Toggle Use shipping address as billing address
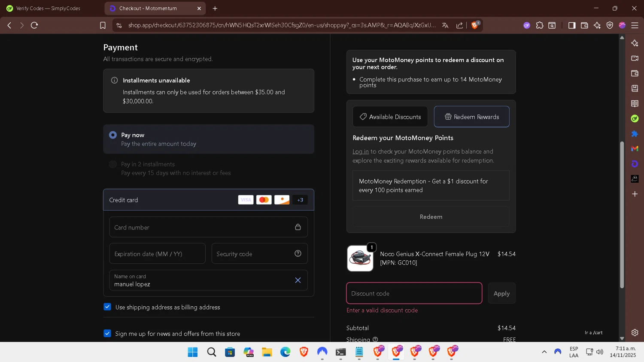 pos(107,307)
